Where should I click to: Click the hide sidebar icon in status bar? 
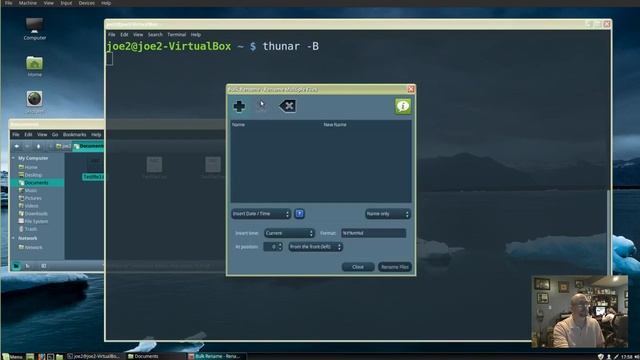(x=43, y=266)
